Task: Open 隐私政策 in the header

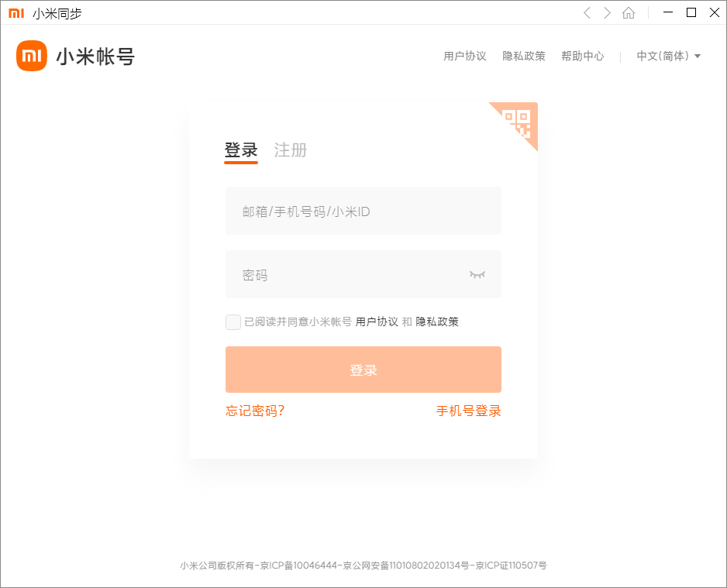Action: point(524,56)
